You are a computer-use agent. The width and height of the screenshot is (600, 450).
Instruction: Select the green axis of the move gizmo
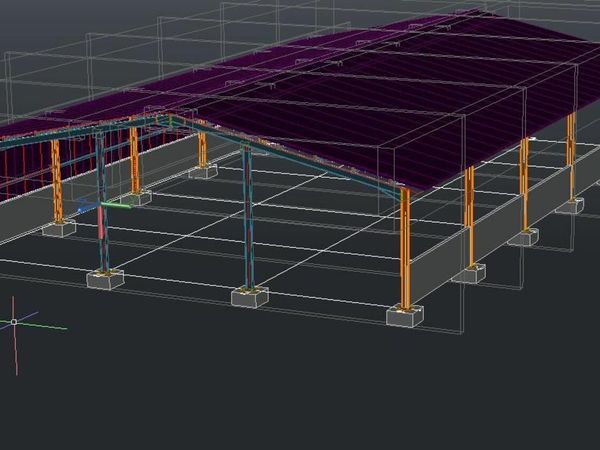117,205
